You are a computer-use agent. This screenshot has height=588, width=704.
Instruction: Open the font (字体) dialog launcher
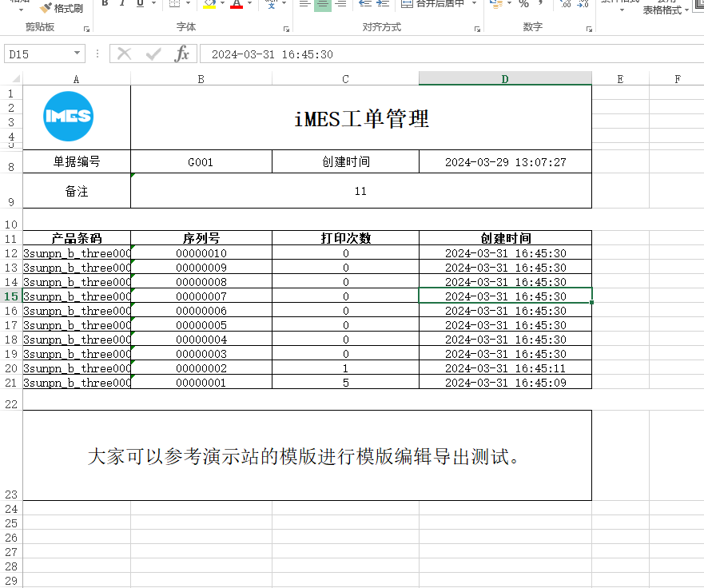coord(286,30)
